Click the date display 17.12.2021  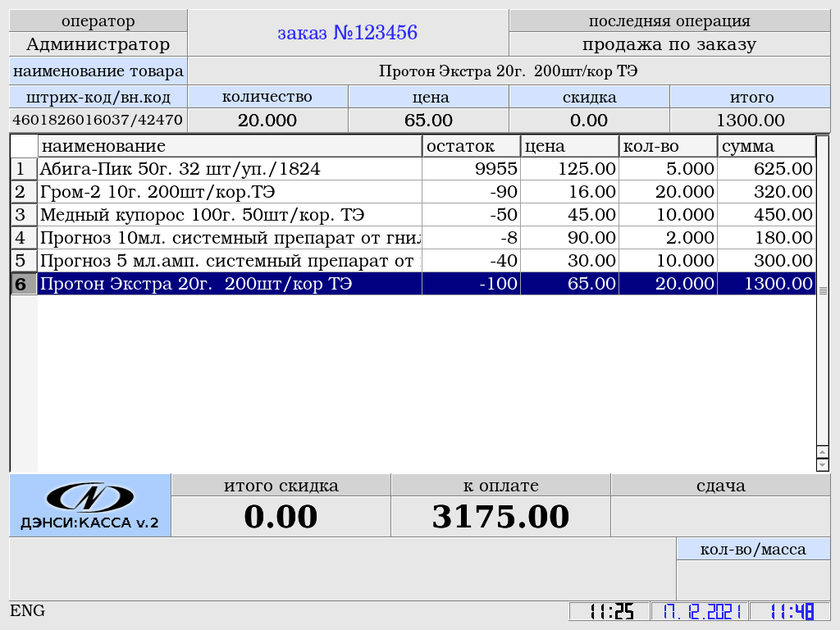pos(701,611)
